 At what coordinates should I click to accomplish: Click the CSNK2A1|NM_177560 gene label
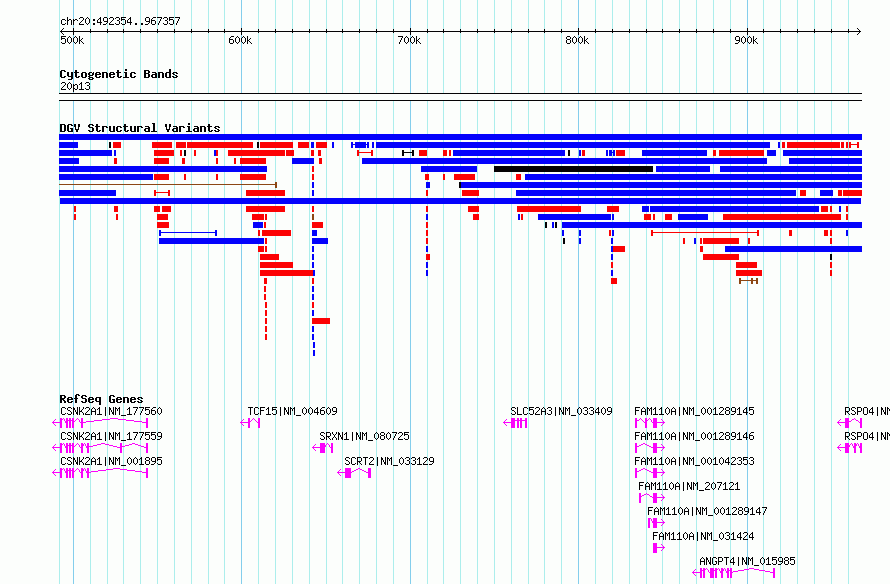pyautogui.click(x=111, y=411)
